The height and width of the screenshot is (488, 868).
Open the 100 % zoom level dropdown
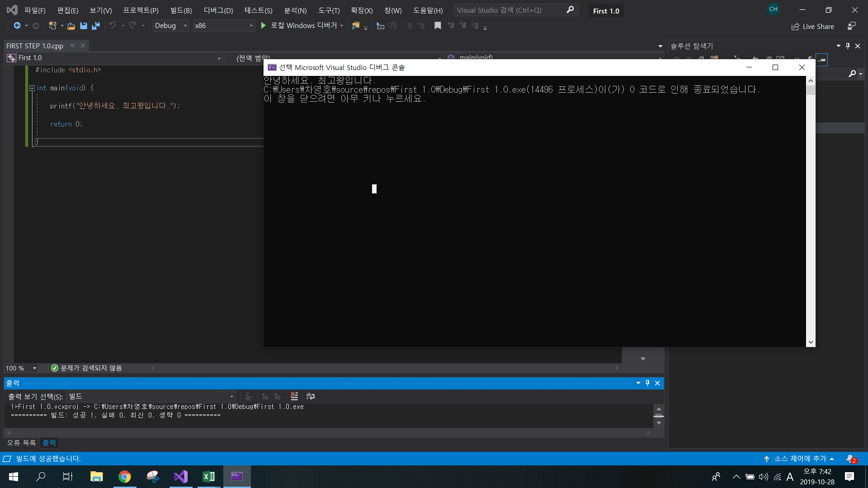tap(21, 368)
